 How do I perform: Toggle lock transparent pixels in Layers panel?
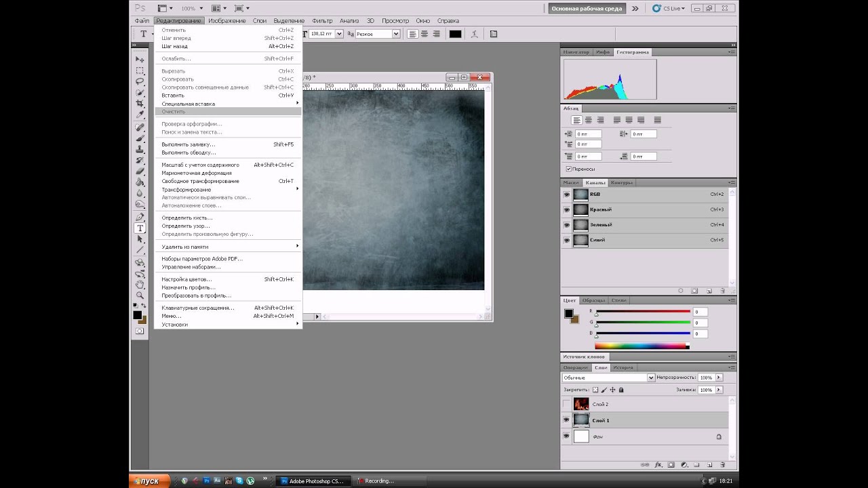[595, 390]
